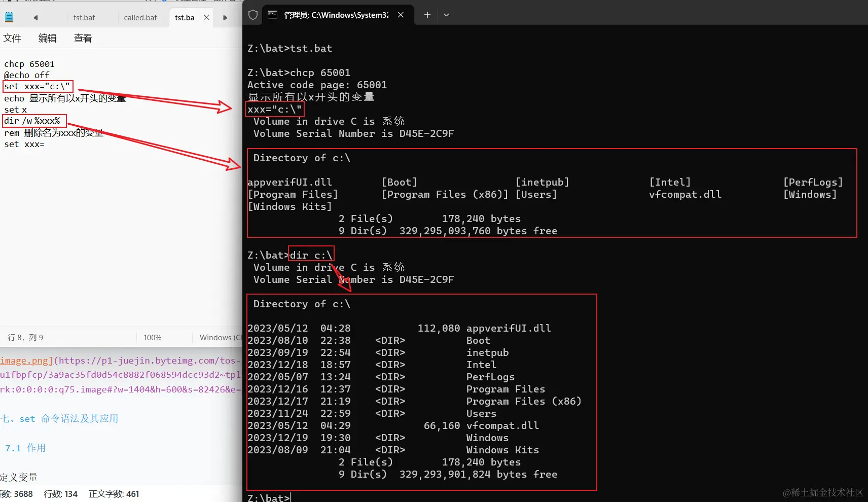Click the 'chcp 65001' line in Notepad
The image size is (868, 502).
click(29, 64)
